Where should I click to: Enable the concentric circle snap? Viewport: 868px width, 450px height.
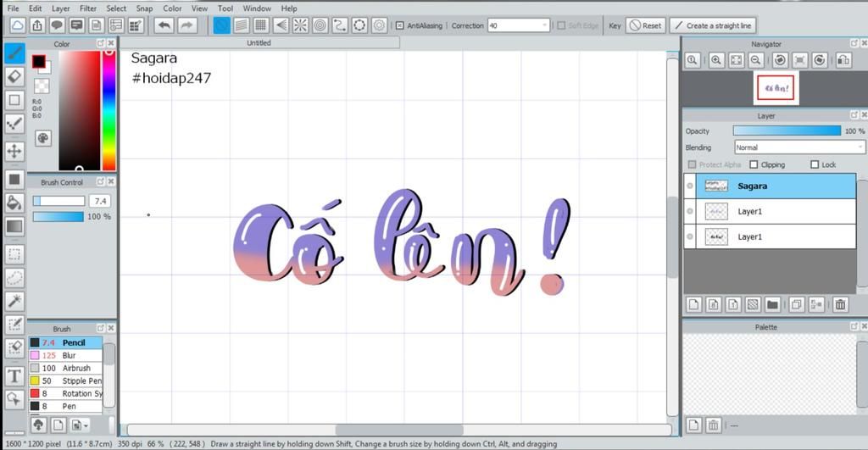pos(320,25)
